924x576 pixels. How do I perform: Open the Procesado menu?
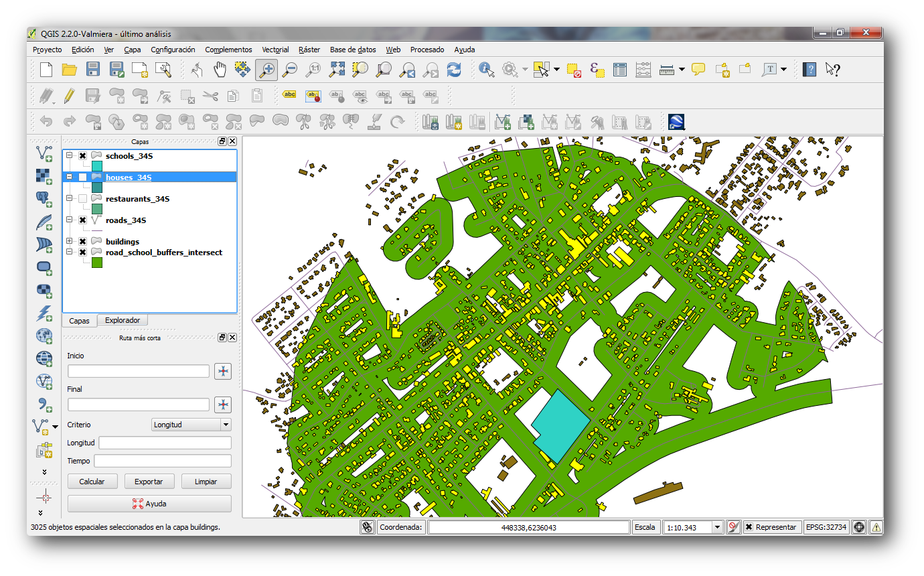[x=427, y=50]
